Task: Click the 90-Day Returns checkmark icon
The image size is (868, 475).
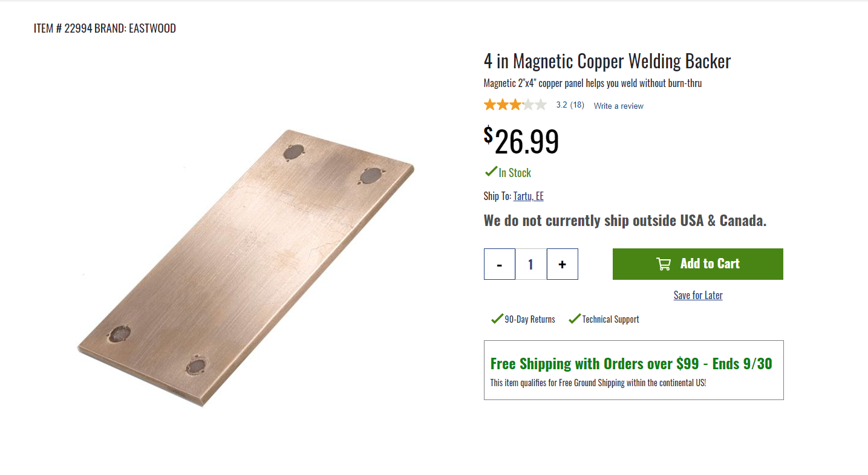Action: tap(497, 318)
